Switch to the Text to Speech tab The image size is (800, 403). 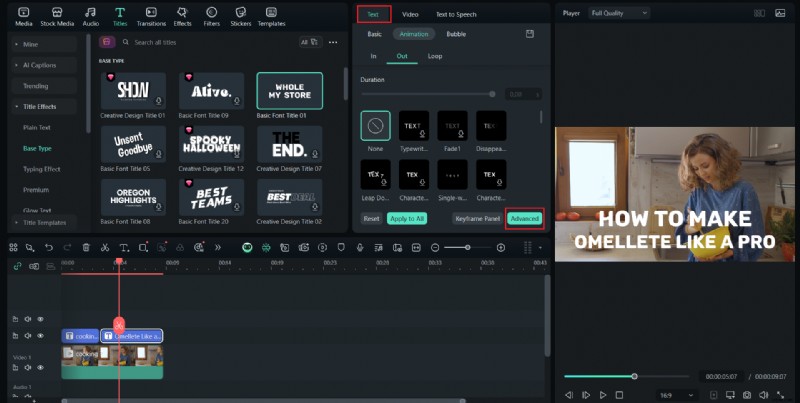click(456, 14)
